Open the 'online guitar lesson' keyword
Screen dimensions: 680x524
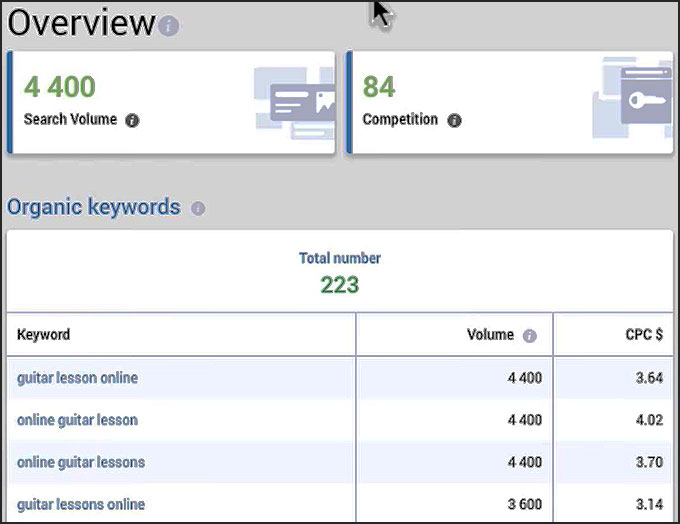pos(77,420)
